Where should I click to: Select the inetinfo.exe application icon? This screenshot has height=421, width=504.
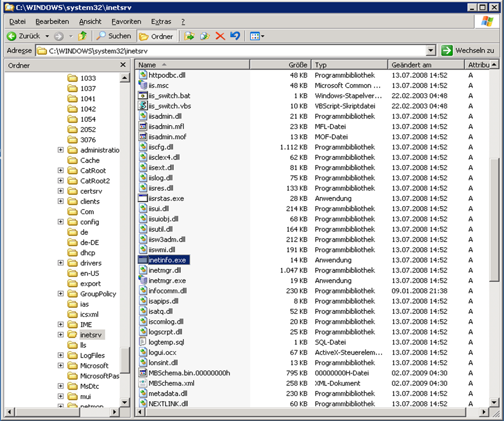tap(143, 259)
